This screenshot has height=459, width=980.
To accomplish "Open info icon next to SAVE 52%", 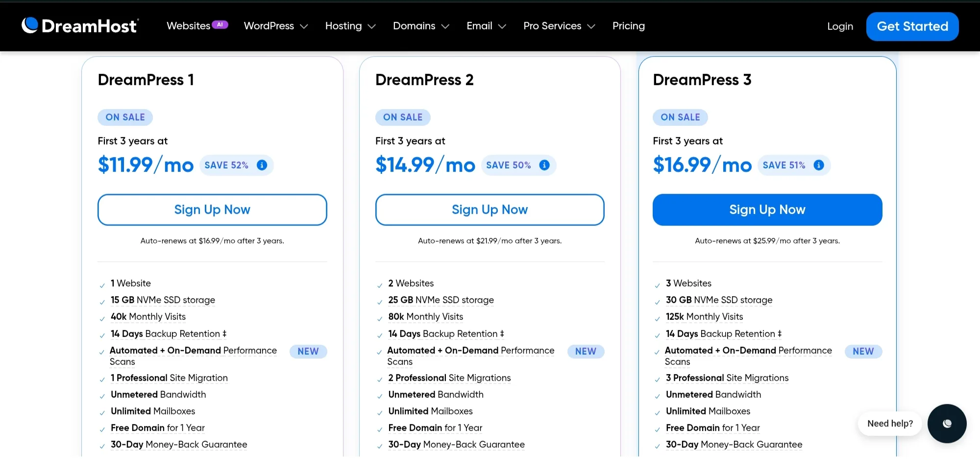I will pyautogui.click(x=262, y=165).
